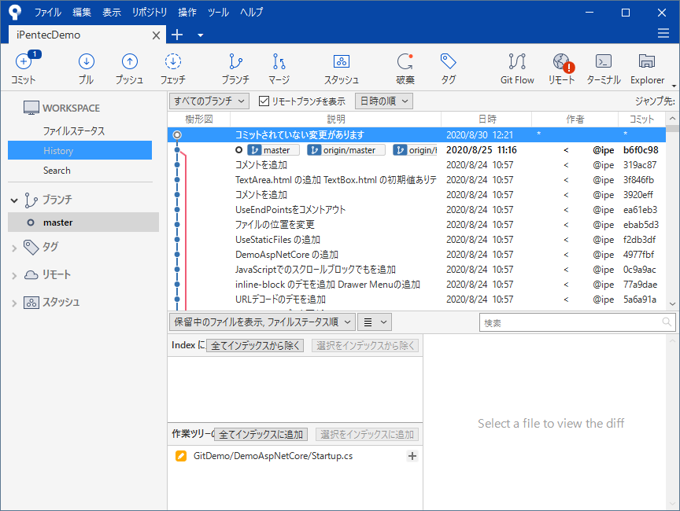This screenshot has width=680, height=511.
Task: Click the Pull (プル) toolbar icon
Action: [86, 68]
